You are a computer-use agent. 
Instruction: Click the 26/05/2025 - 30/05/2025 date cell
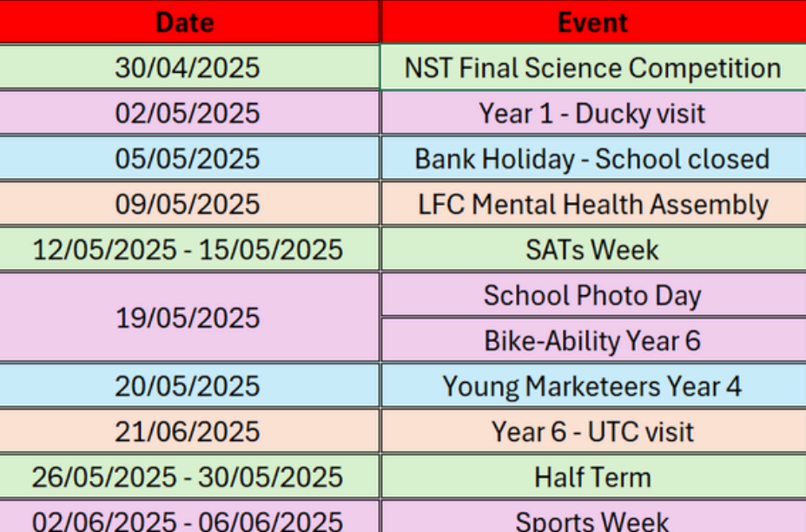click(x=189, y=476)
